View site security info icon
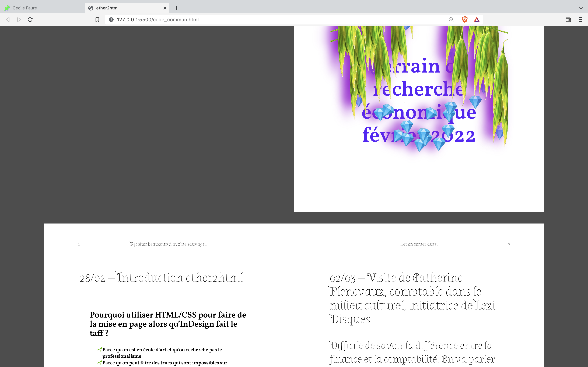 pos(111,20)
